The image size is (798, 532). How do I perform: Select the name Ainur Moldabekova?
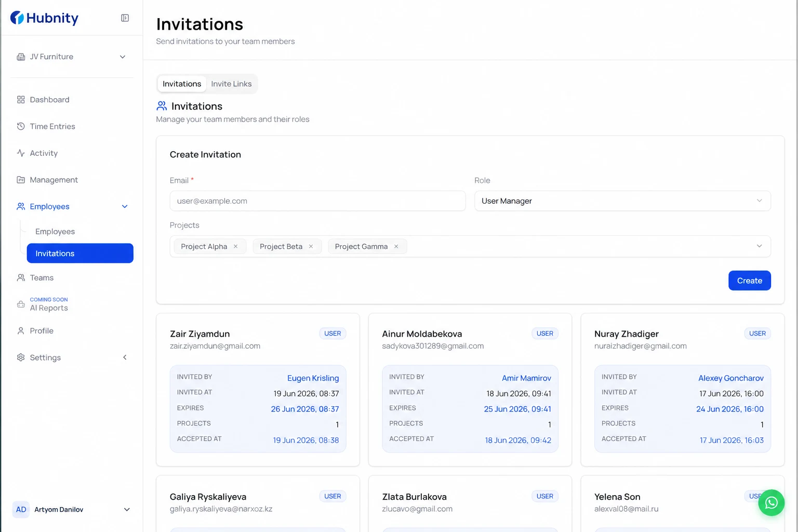click(422, 334)
